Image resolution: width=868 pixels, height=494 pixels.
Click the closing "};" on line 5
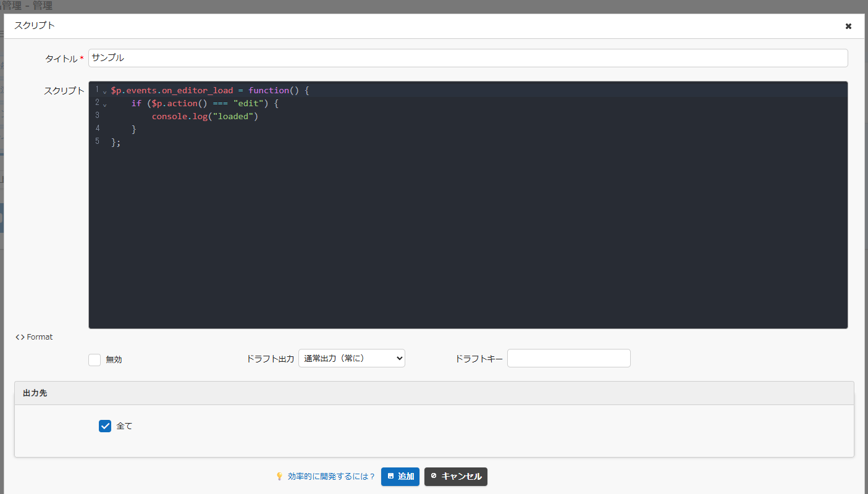pyautogui.click(x=116, y=142)
